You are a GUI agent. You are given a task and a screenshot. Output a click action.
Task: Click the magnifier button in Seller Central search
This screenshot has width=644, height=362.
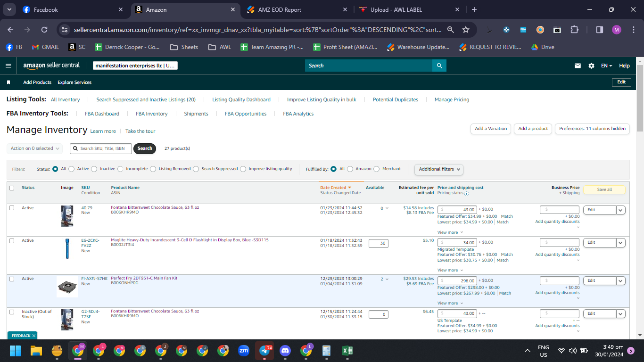(x=439, y=66)
